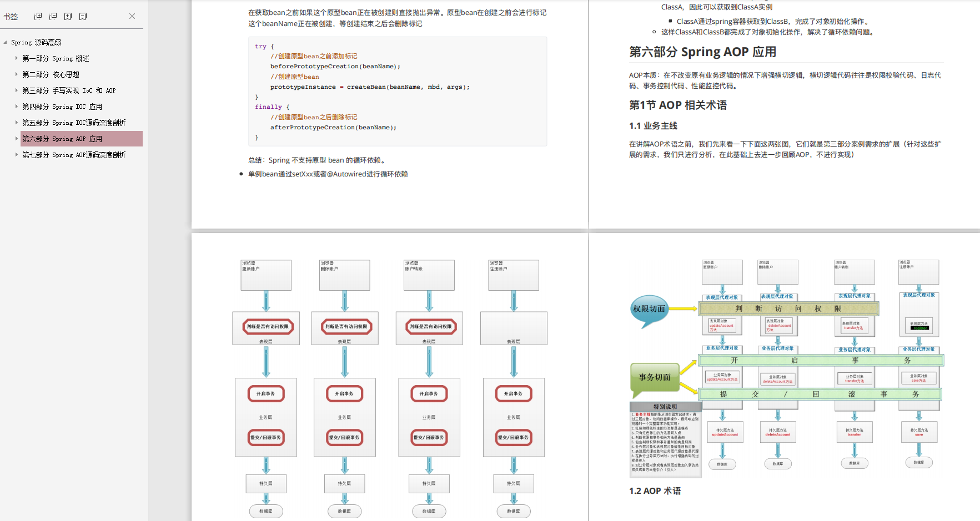Click 浏览器 注册账户 box in left diagram

[514, 275]
